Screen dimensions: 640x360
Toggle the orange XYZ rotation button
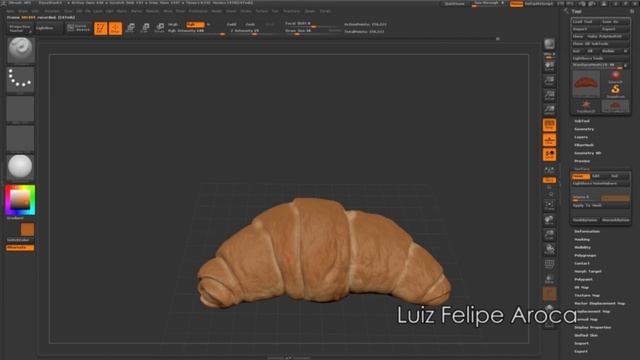[549, 180]
